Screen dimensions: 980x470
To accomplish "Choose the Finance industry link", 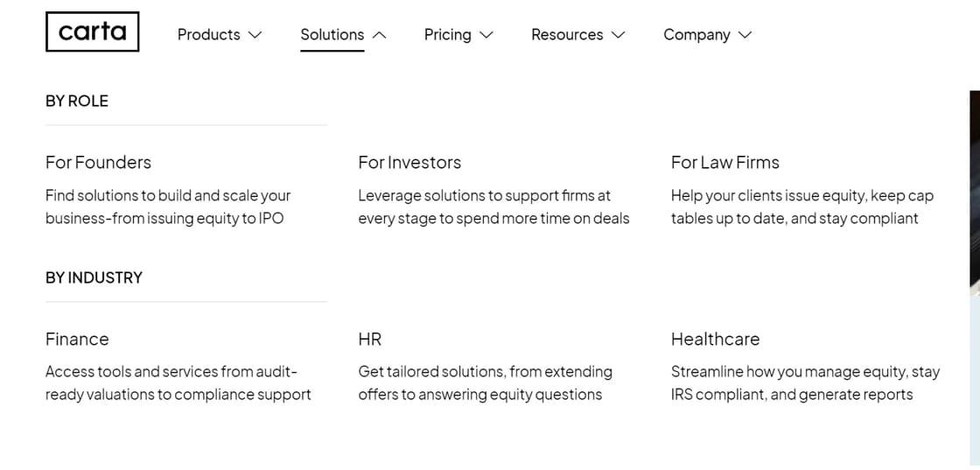I will point(77,340).
